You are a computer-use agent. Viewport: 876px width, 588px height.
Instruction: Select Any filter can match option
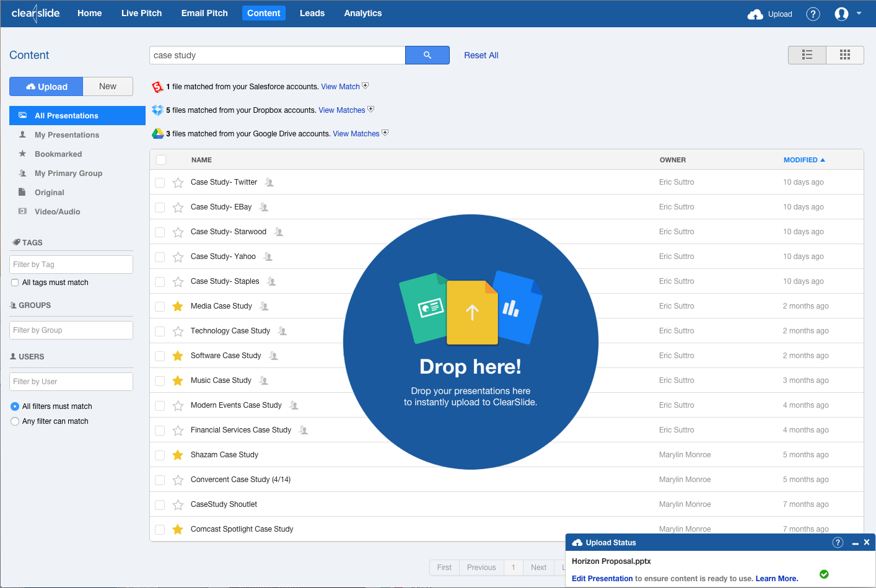15,421
